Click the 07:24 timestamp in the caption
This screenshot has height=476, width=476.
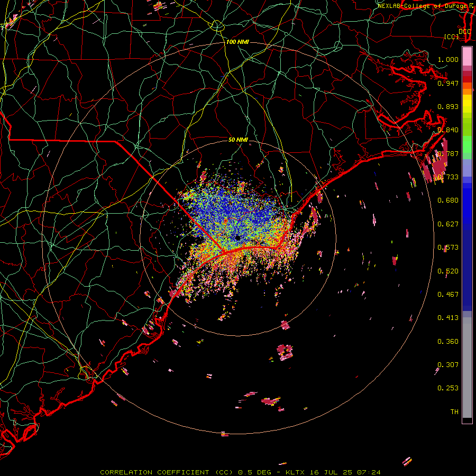369,472
